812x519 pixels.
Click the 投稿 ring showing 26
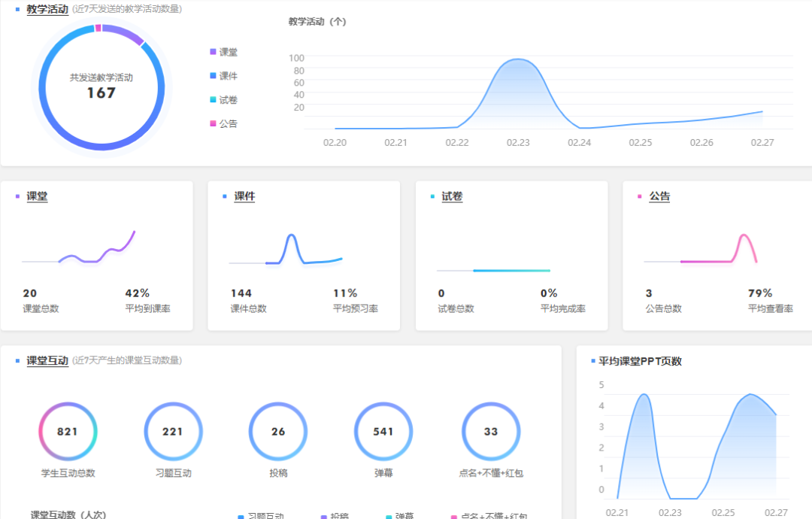pos(278,432)
